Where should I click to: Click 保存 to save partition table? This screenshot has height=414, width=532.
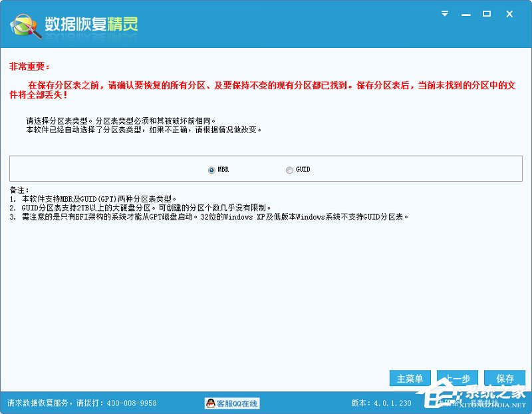(x=505, y=378)
